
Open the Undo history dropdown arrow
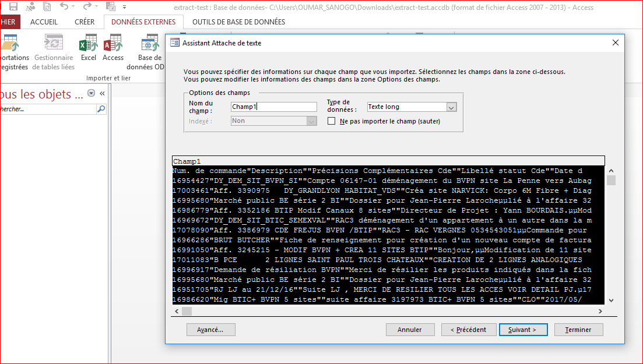(x=73, y=6)
